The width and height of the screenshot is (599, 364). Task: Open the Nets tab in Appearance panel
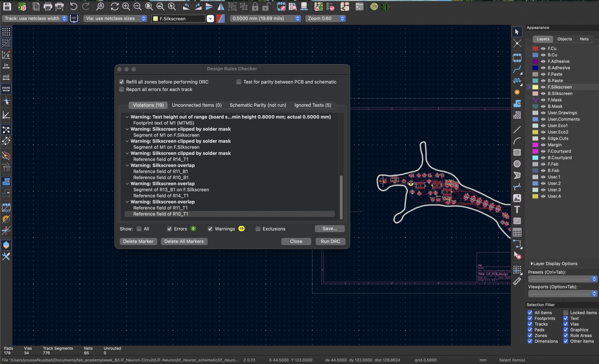(x=584, y=39)
